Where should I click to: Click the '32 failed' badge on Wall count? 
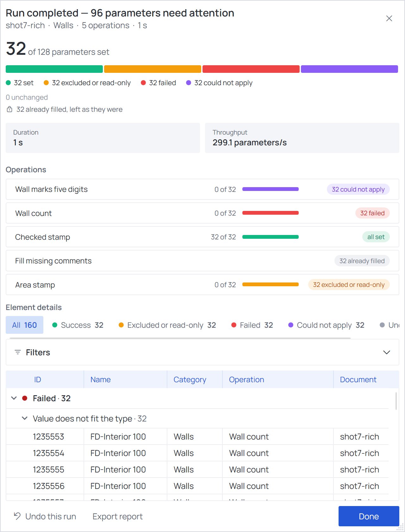(372, 213)
